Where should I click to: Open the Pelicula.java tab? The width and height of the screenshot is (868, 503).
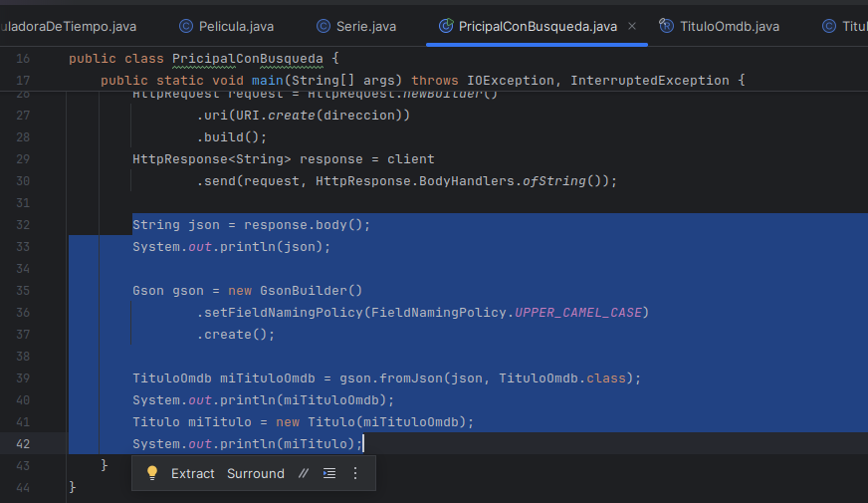tap(226, 26)
